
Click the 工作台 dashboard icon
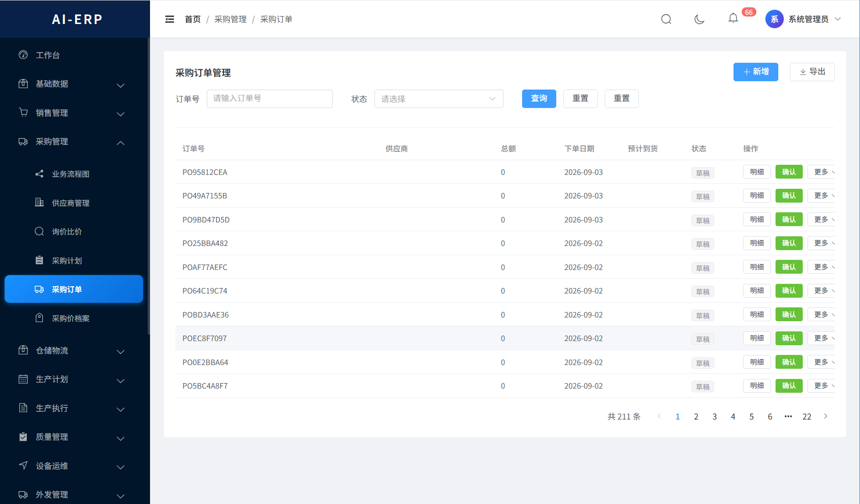23,55
